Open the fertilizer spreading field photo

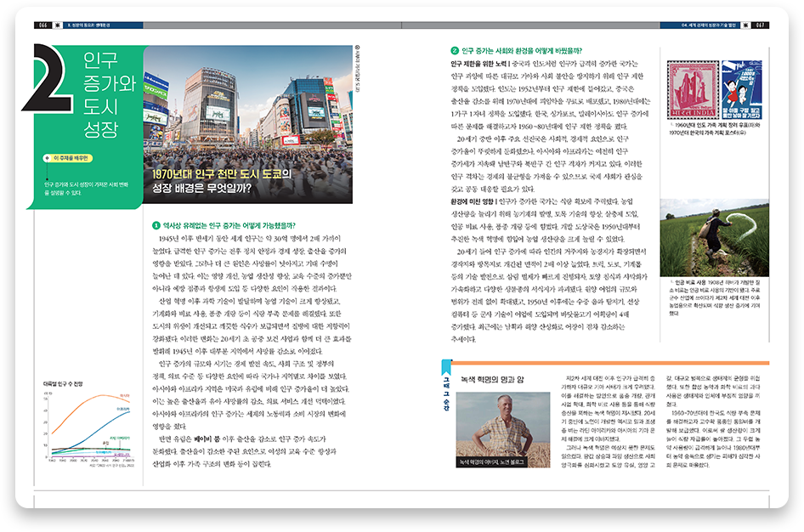coord(714,238)
